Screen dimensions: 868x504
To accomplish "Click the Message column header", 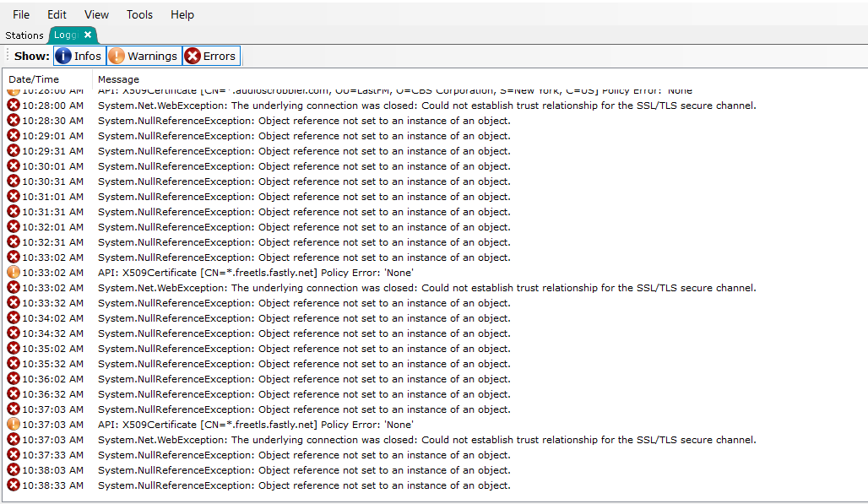I will (x=118, y=79).
